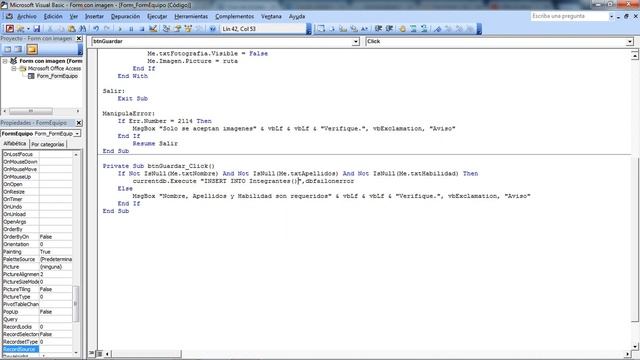640x360 pixels.
Task: Close the Proyecto panel
Action: (79, 38)
